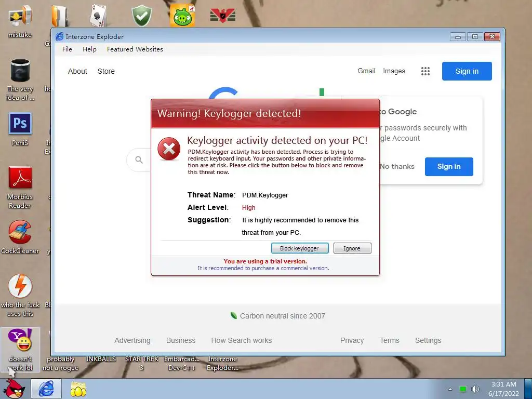
Task: Click the 'Warning! Keylogger detected!' dialog title
Action: point(229,113)
